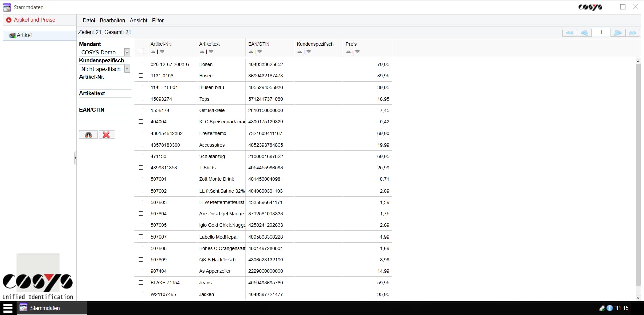The width and height of the screenshot is (644, 315).
Task: Go to previous page arrow
Action: (584, 33)
